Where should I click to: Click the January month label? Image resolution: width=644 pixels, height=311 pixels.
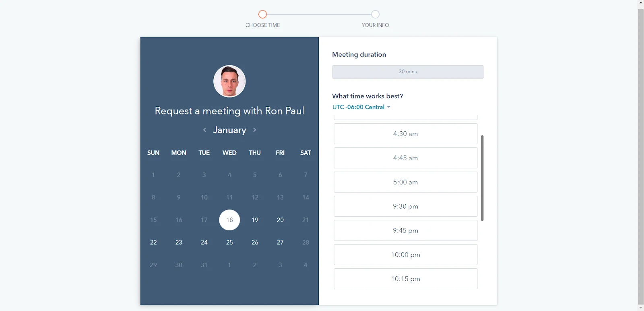[x=229, y=130]
